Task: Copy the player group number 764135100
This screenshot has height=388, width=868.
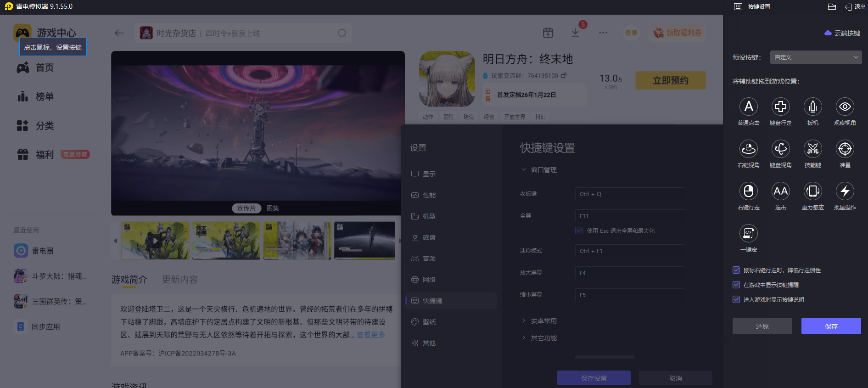Action: point(564,75)
